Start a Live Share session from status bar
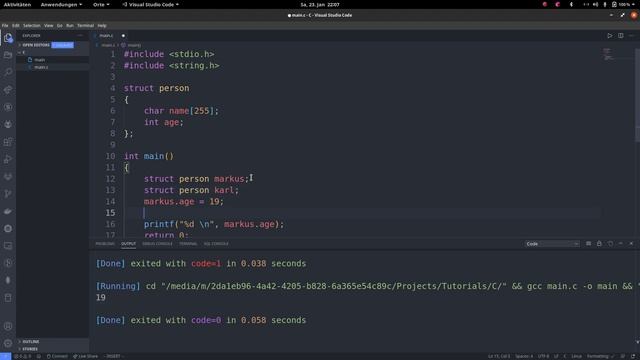The width and height of the screenshot is (640, 360). (x=85, y=356)
